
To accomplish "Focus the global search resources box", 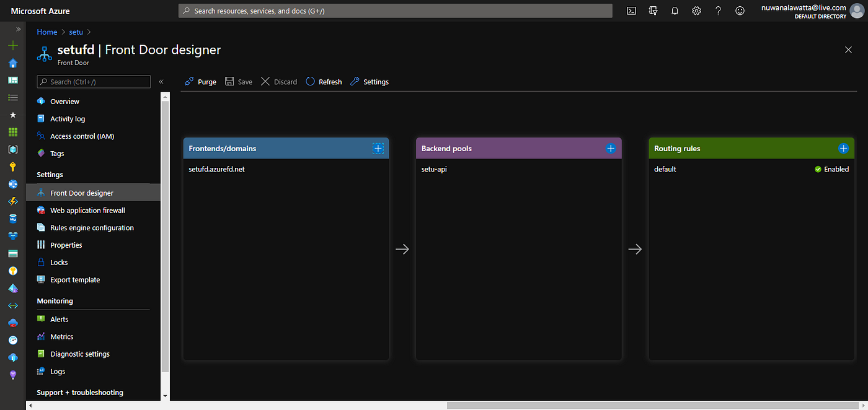I will pos(395,11).
